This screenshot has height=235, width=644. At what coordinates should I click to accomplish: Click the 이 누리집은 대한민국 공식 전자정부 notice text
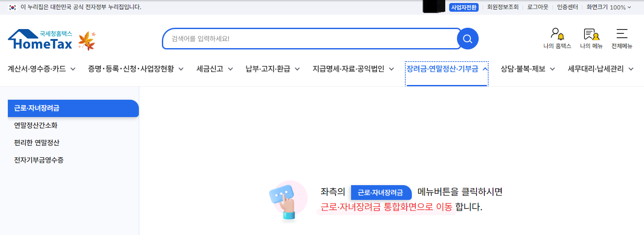coord(81,7)
